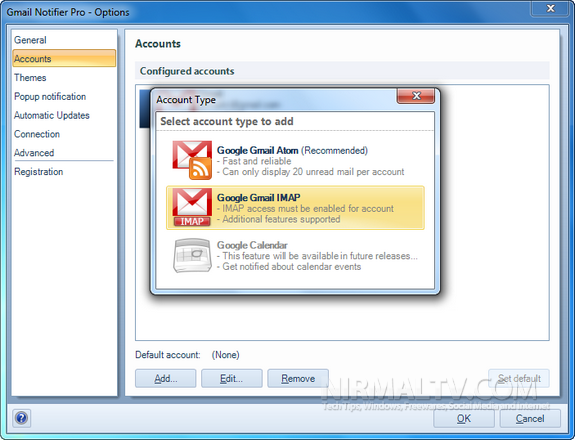Click 'Select account type to add' heading

click(227, 121)
